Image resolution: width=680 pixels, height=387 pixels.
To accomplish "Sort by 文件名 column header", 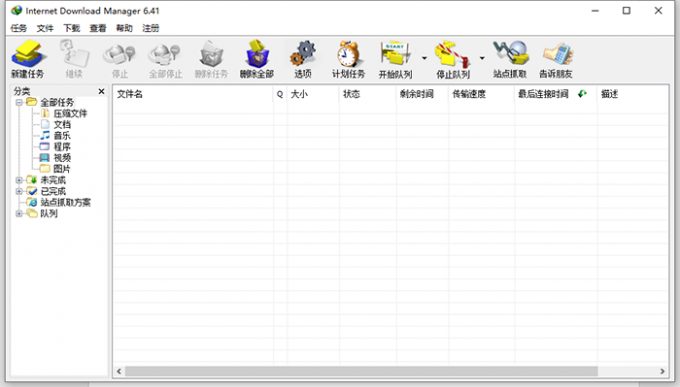I will click(193, 94).
